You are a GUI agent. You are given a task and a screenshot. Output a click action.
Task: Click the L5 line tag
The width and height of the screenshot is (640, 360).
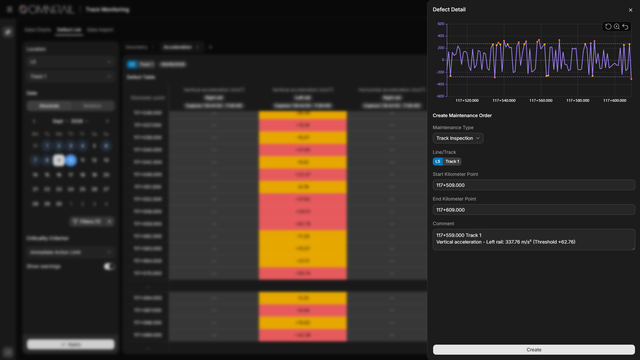point(438,161)
